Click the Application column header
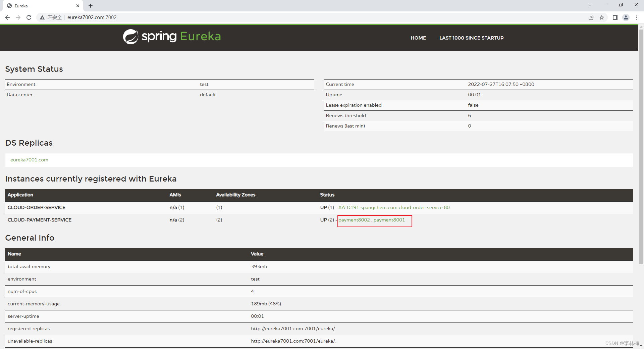The height and width of the screenshot is (349, 644). pos(20,195)
